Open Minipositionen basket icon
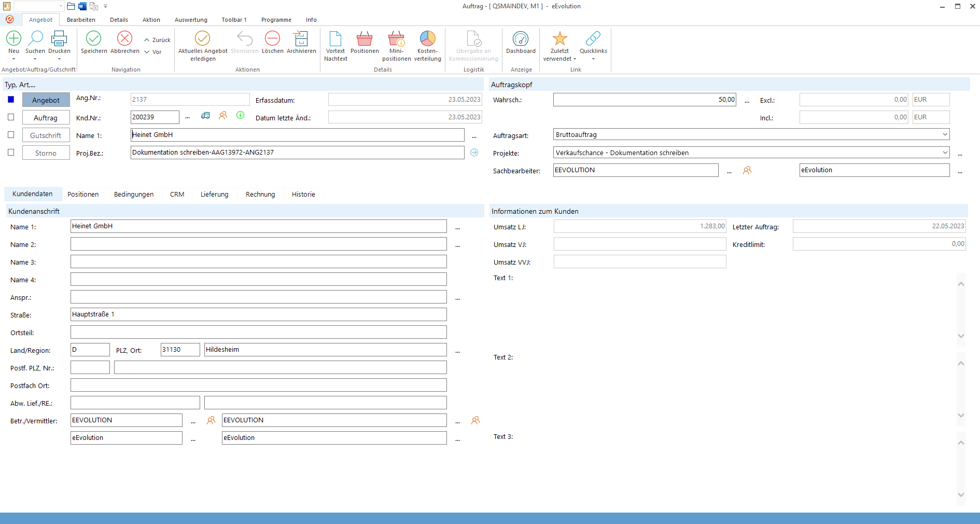 pos(396,38)
